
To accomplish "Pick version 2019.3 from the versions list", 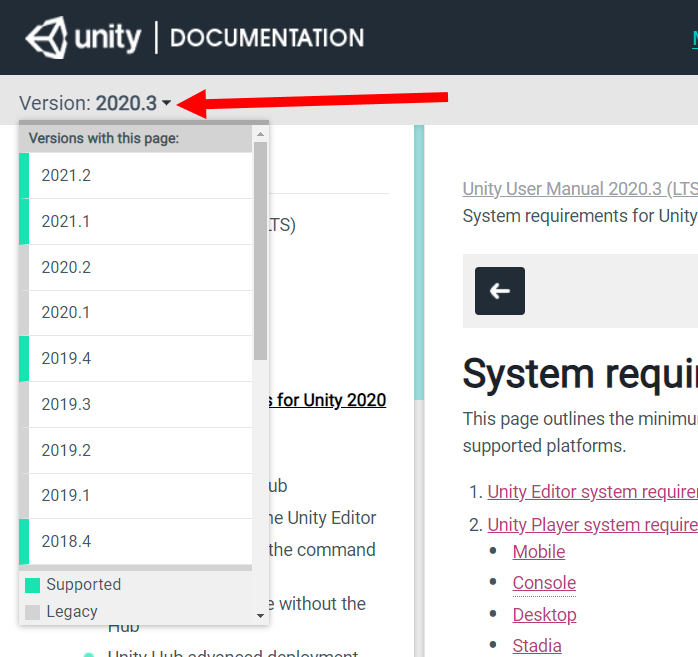I will coord(135,404).
